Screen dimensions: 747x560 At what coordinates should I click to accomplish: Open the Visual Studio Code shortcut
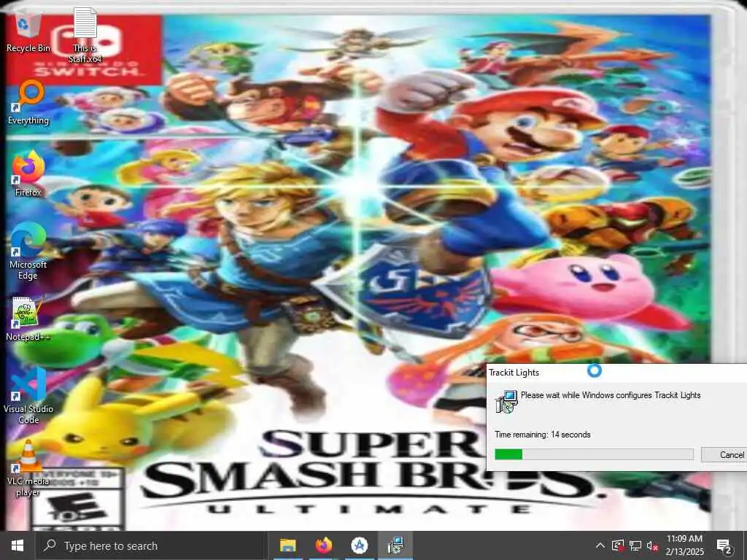[28, 396]
